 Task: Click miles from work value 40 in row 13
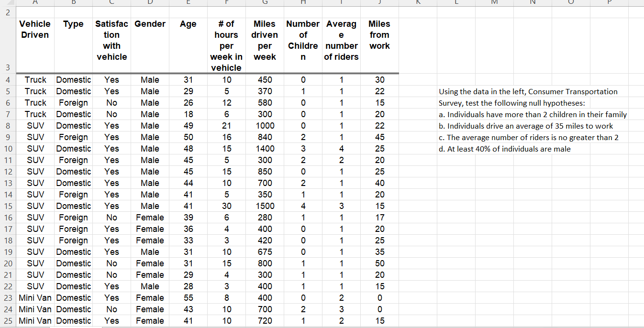379,183
